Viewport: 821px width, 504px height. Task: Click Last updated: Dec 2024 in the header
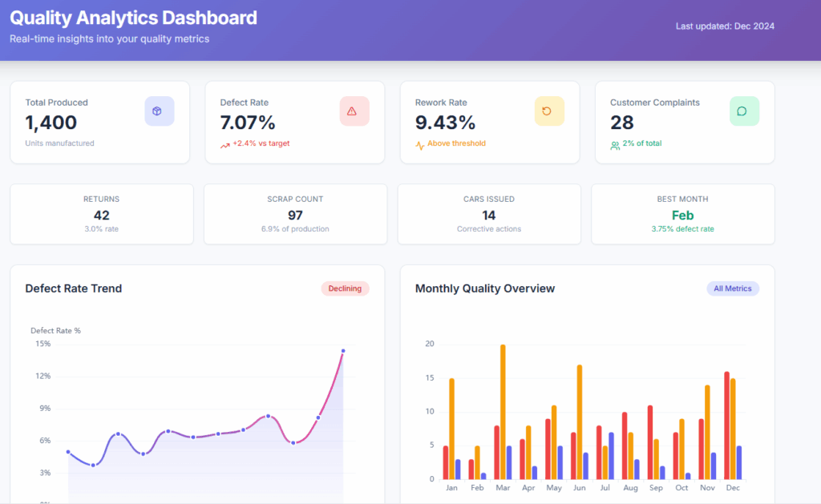tap(724, 26)
